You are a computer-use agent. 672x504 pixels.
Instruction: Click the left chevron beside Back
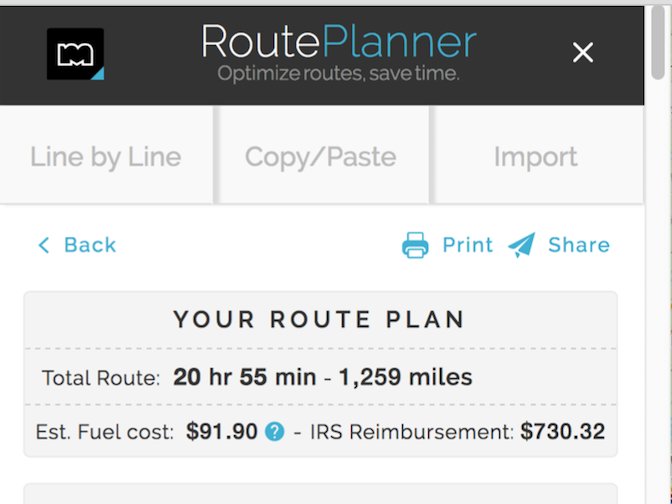(44, 245)
